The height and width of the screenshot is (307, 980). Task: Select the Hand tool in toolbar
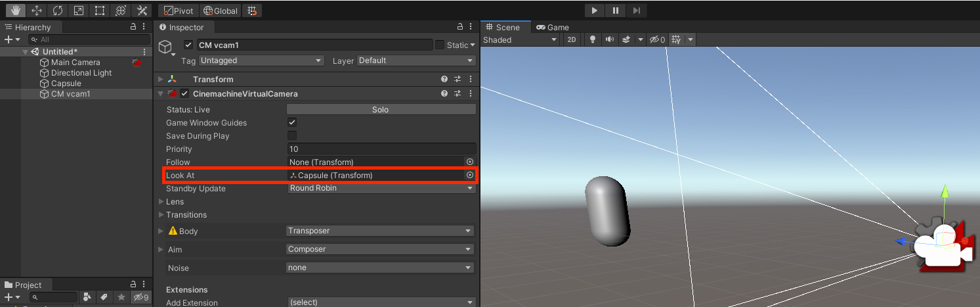tap(16, 11)
